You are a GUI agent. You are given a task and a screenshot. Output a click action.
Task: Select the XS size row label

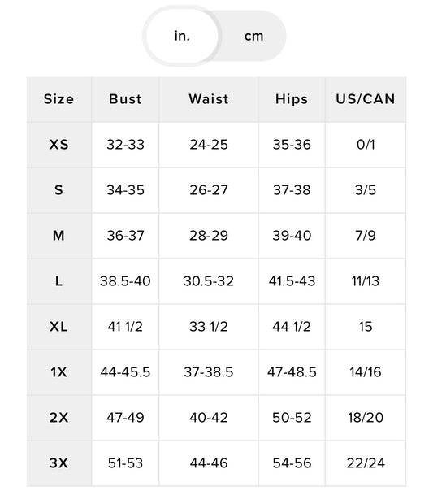click(x=58, y=145)
